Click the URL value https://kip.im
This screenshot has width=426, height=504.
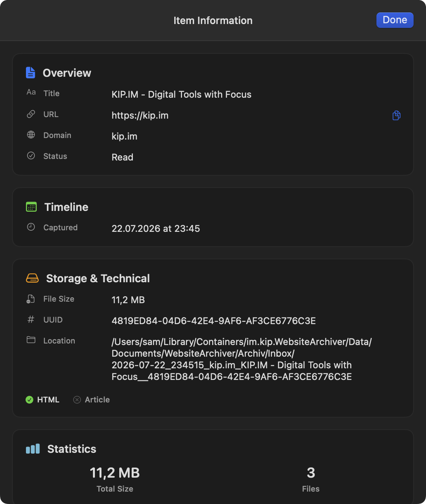[140, 116]
